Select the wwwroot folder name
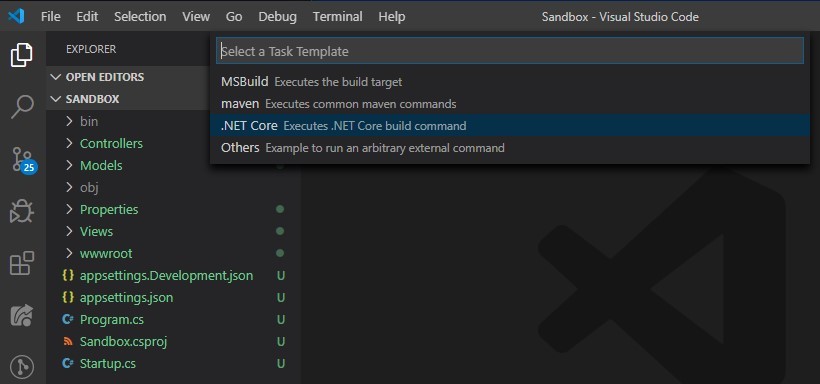 [106, 253]
